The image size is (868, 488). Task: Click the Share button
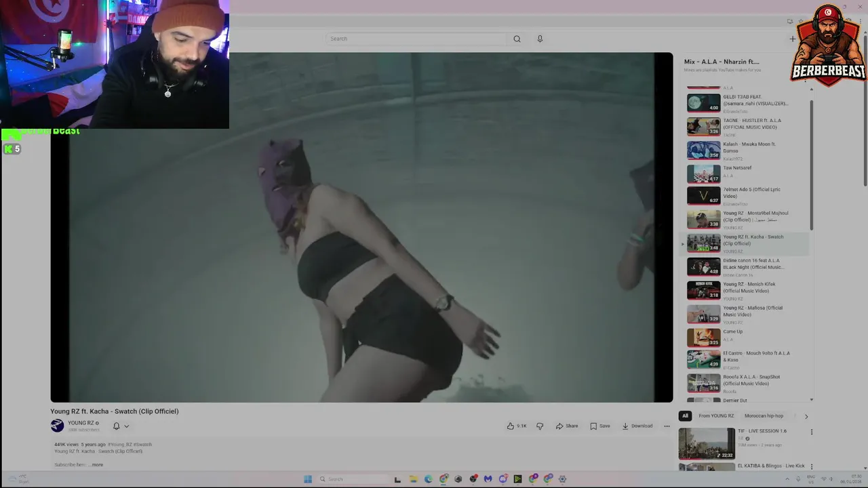point(567,426)
